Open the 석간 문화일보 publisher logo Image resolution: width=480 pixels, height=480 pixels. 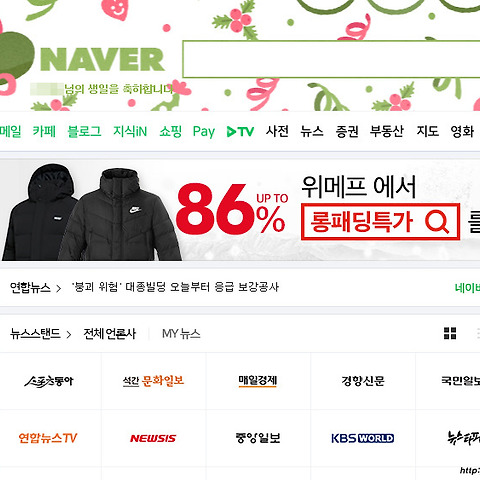153,381
